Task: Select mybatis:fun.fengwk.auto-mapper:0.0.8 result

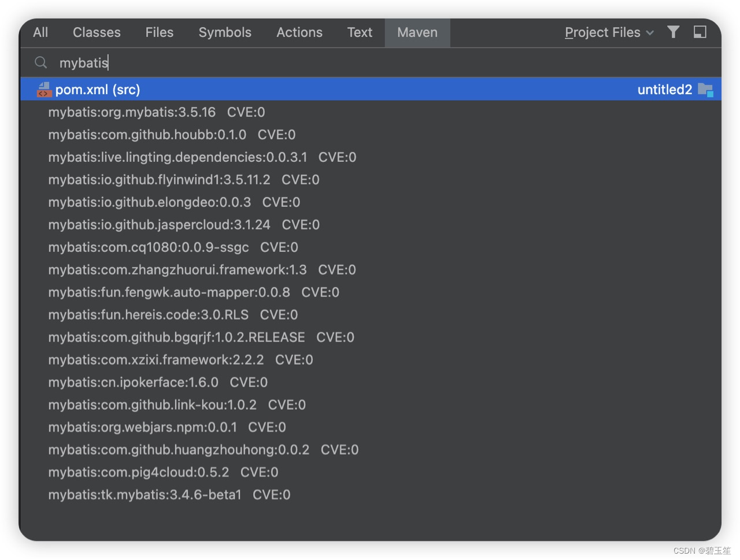Action: pos(371,292)
